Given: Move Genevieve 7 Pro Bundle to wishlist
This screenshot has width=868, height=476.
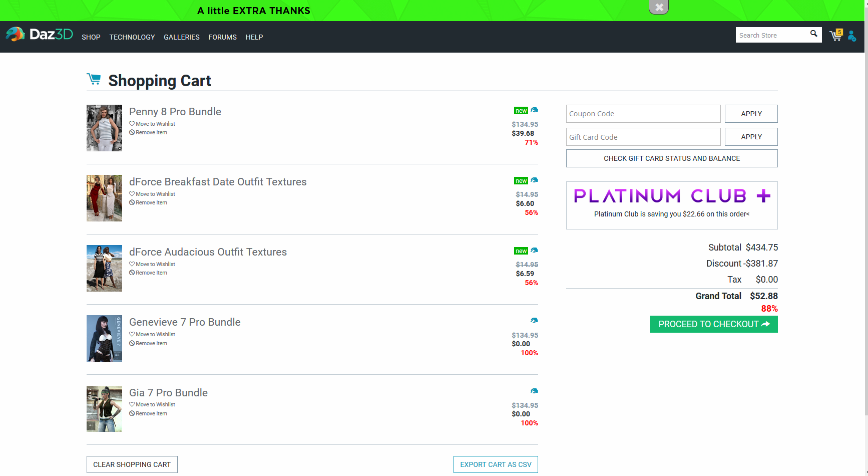Looking at the screenshot, I should (152, 334).
